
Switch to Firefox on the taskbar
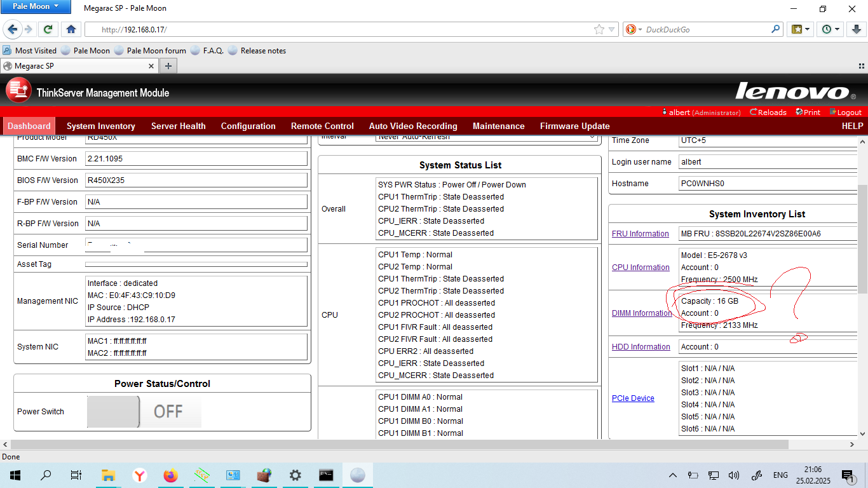coord(171,475)
